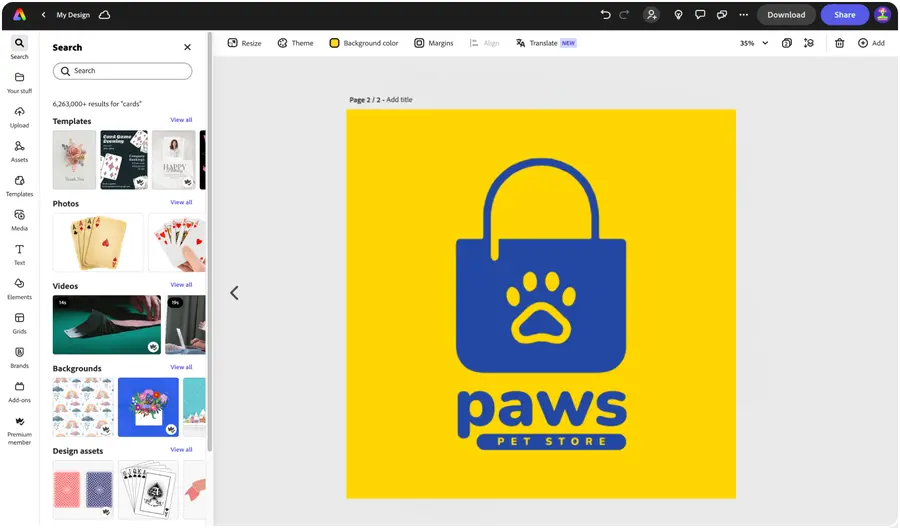Select the Text tool in sidebar

tap(19, 254)
